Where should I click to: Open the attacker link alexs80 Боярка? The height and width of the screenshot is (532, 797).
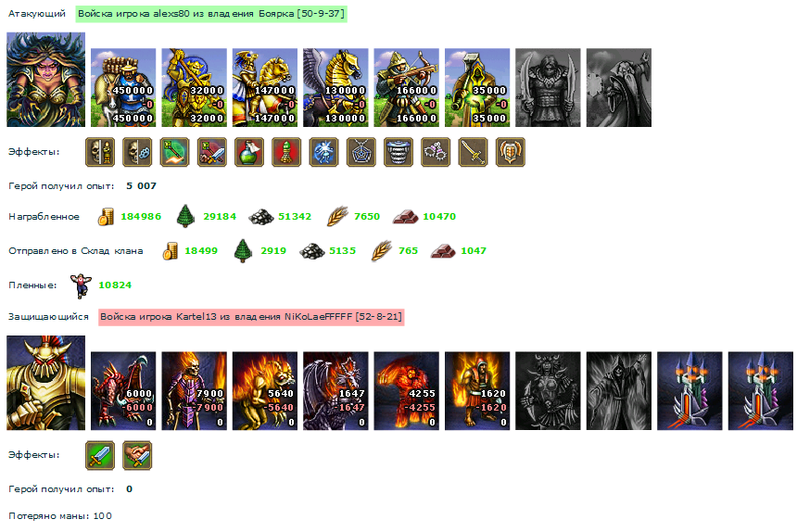point(211,14)
